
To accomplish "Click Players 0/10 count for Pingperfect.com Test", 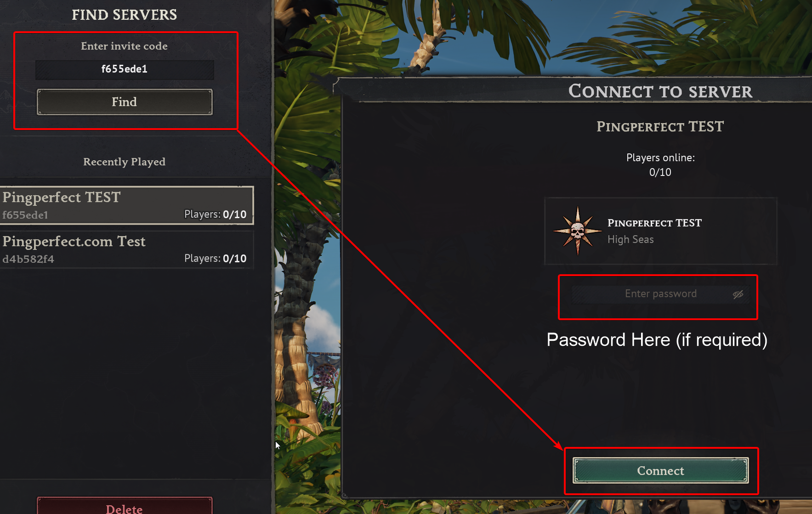I will [216, 259].
